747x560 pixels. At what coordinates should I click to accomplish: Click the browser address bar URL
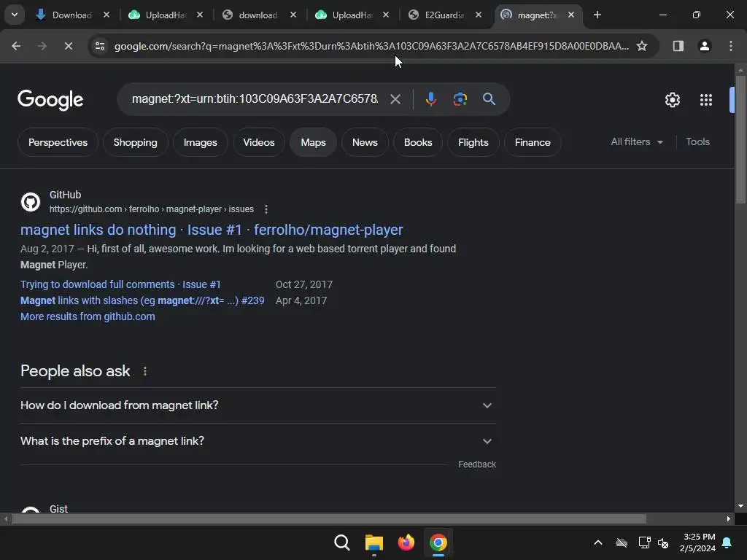[x=371, y=46]
